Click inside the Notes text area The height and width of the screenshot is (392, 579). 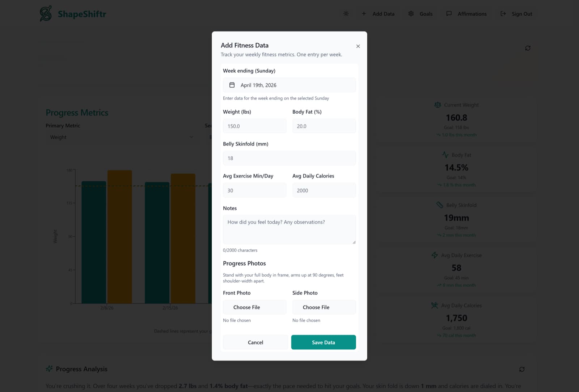[289, 229]
